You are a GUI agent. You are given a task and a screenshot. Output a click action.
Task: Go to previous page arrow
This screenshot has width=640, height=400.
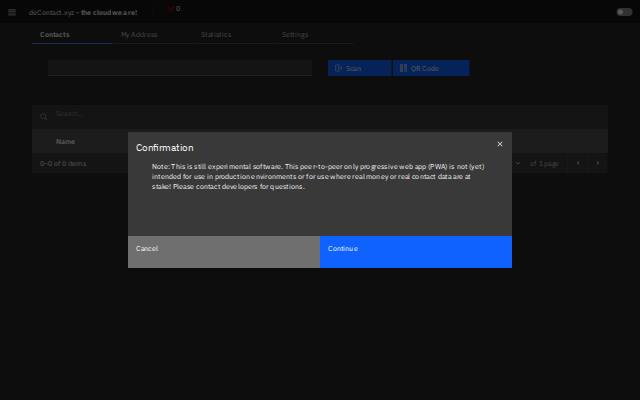pyautogui.click(x=578, y=163)
